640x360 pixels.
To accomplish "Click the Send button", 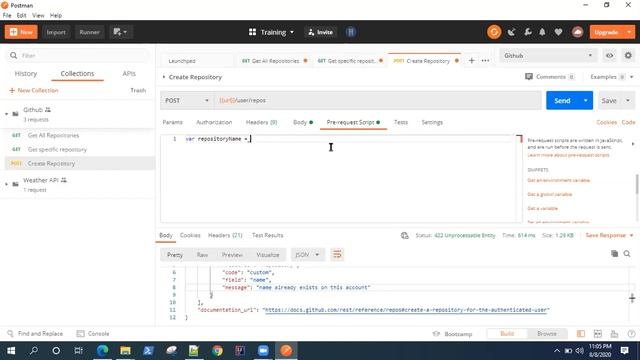I will (562, 100).
